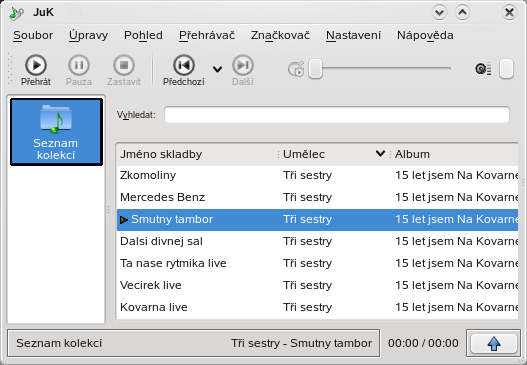This screenshot has height=365, width=527.
Task: Click the playing-indicator arrow on Smutny tambor
Action: click(x=124, y=220)
